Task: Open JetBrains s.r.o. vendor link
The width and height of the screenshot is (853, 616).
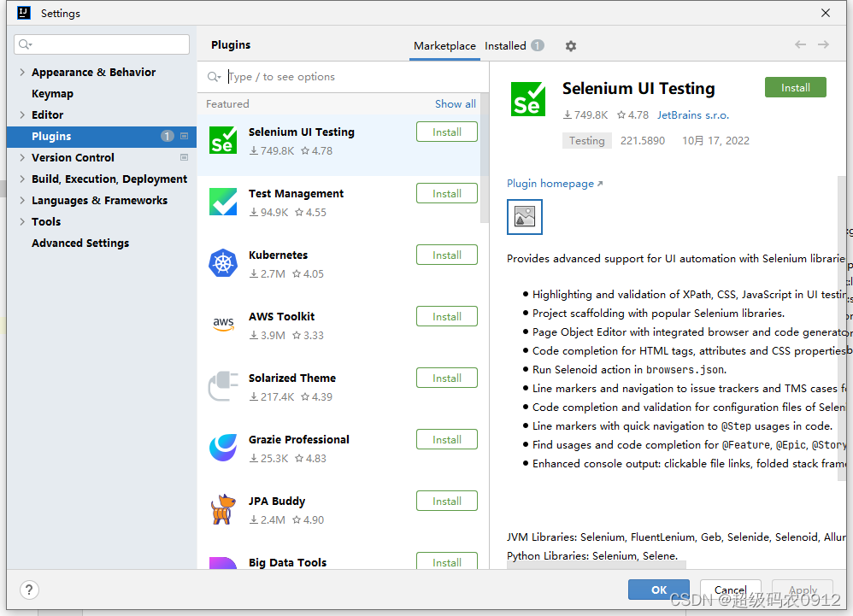Action: pos(692,115)
